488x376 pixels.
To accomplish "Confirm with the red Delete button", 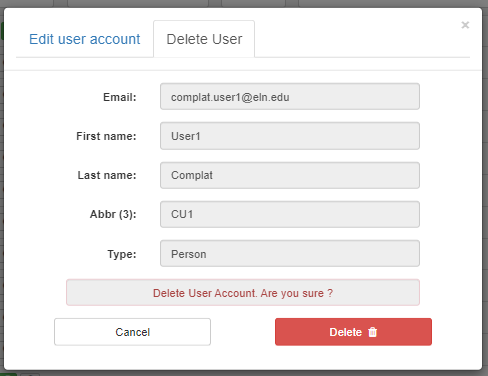I will pos(353,332).
